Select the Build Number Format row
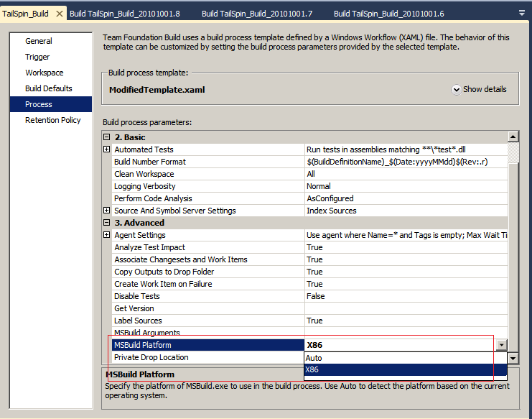532x419 pixels. click(309, 162)
